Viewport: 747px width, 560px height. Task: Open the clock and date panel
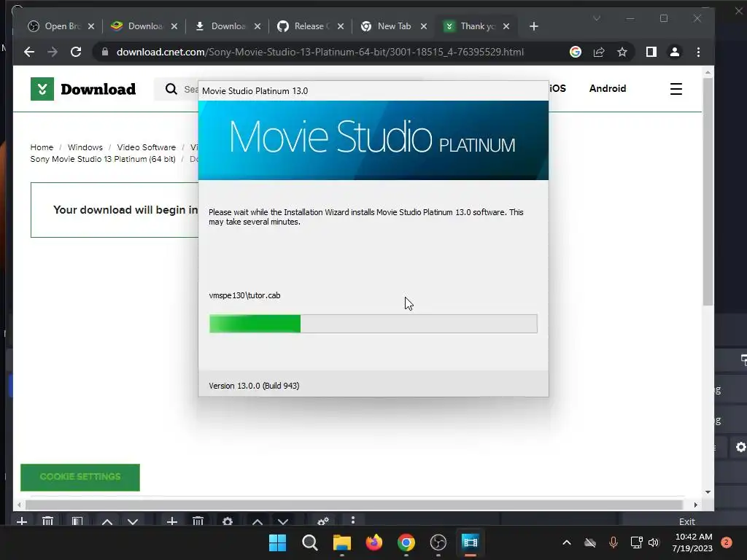point(693,542)
